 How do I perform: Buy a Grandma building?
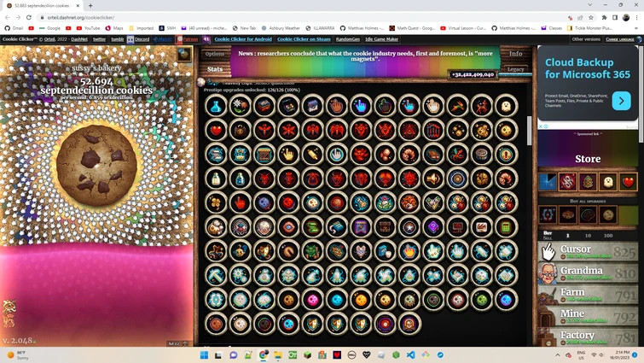(x=588, y=272)
